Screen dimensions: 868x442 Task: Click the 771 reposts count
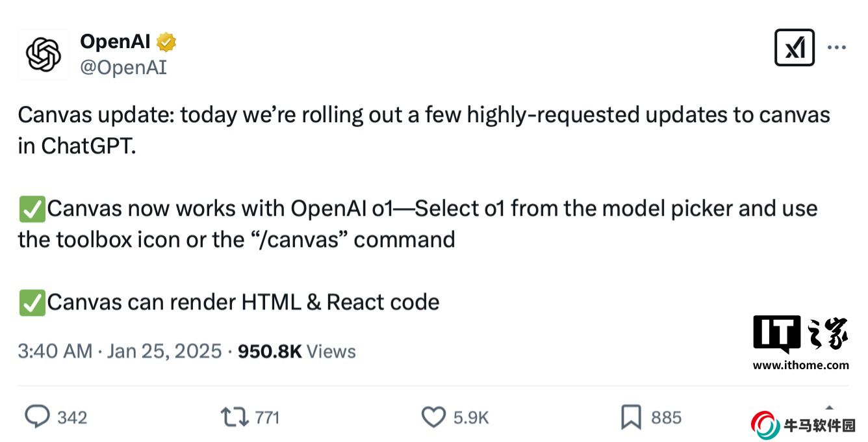tap(267, 417)
